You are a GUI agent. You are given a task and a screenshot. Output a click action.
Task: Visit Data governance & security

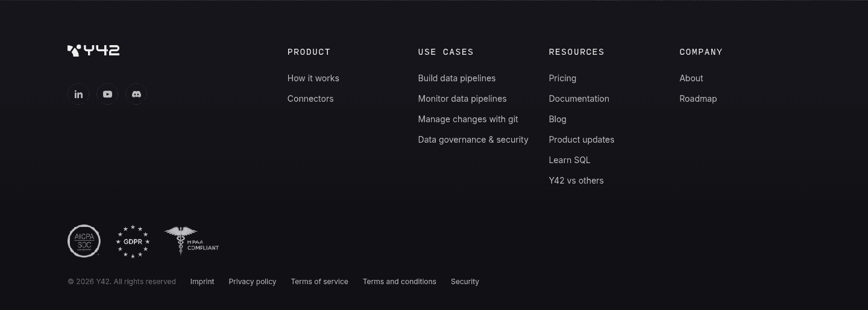pos(473,140)
